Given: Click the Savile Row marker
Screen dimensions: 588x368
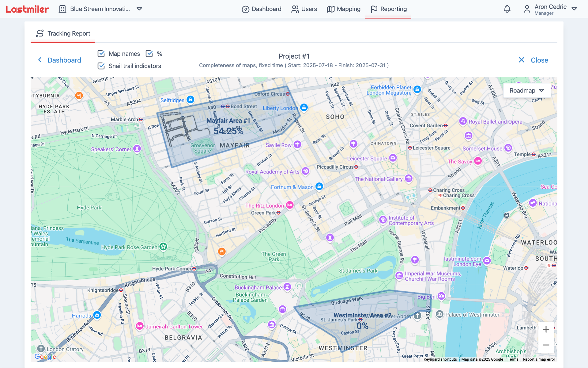Looking at the screenshot, I should pos(297,144).
